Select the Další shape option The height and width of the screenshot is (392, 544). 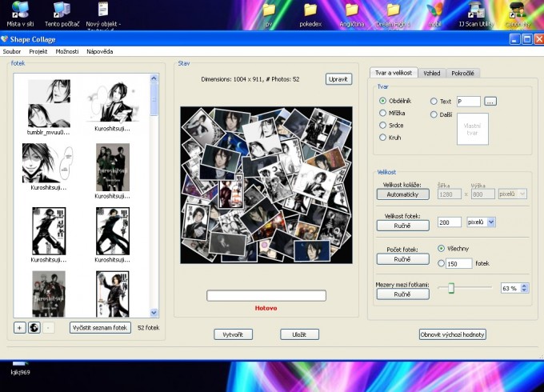point(434,114)
